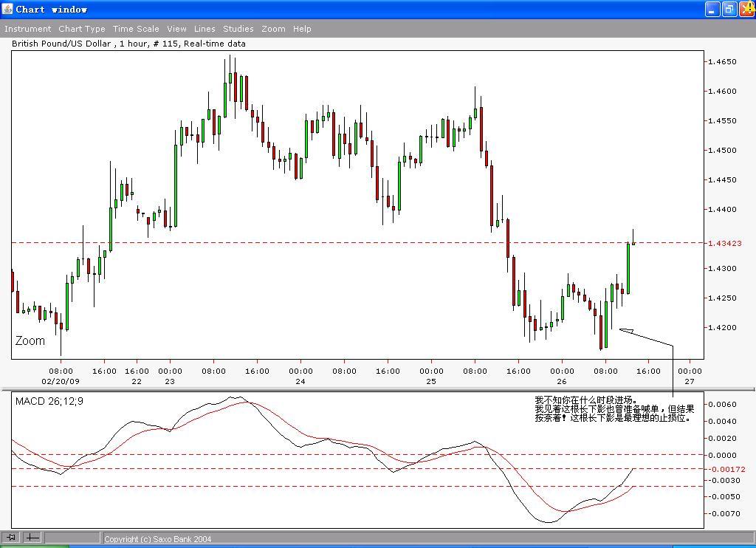Click the 'Chart window' title bar text
Viewport: 756px width, 548px height.
(x=51, y=9)
